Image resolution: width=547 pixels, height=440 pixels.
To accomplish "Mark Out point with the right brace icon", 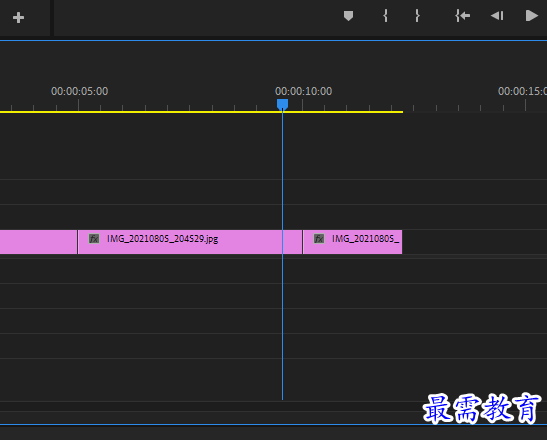I will pyautogui.click(x=417, y=16).
